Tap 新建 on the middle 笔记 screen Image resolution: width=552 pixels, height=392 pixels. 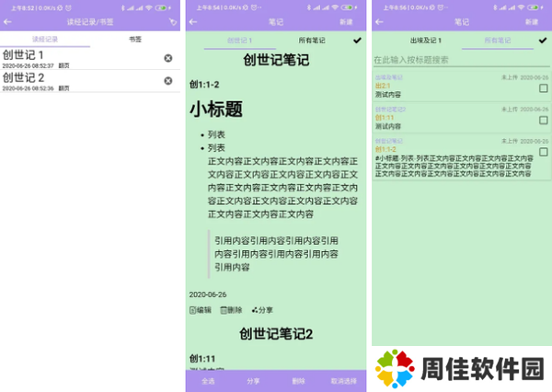(x=346, y=22)
